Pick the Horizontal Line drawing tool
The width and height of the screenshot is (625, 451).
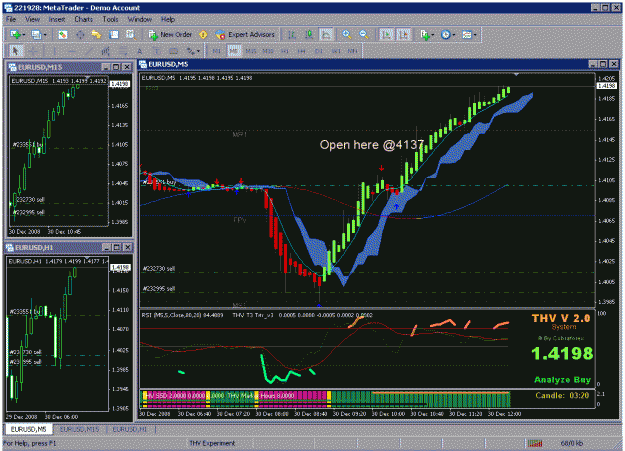pyautogui.click(x=72, y=51)
